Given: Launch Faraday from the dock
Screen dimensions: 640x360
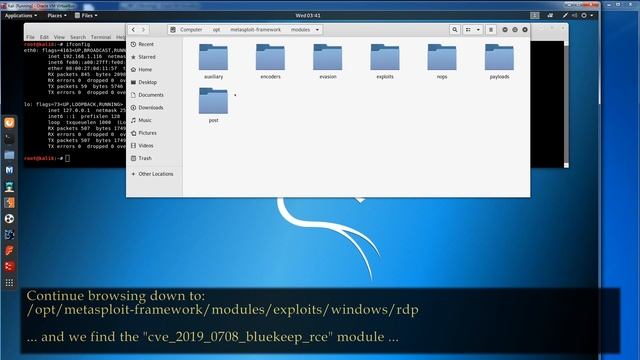Looking at the screenshot, I should pos(9,250).
